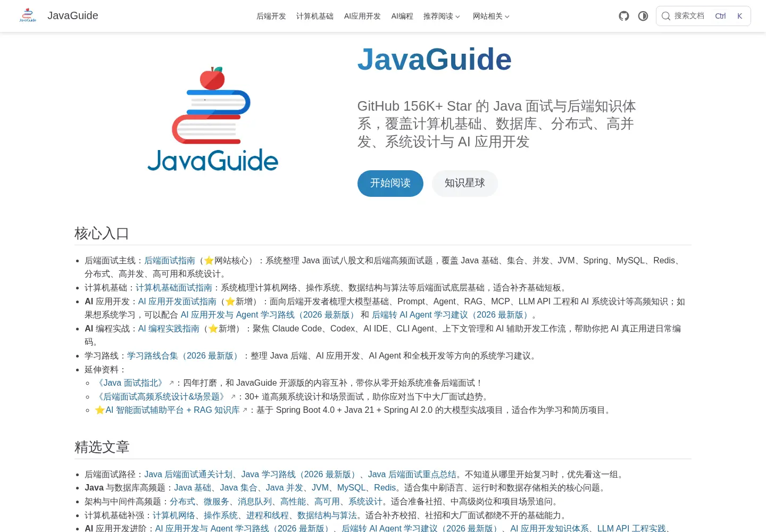Open the 搜索文档 search box

tap(703, 16)
